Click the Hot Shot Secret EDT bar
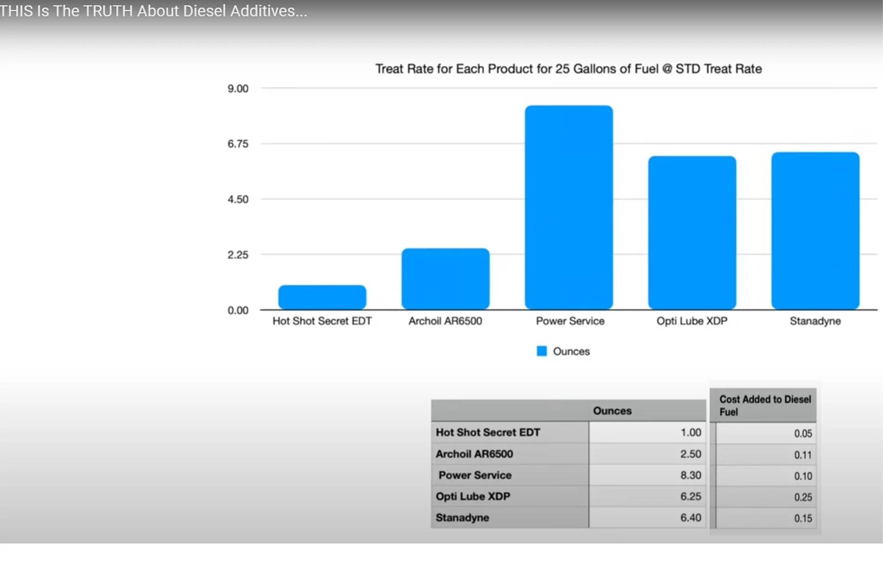The width and height of the screenshot is (883, 588). pos(322,297)
